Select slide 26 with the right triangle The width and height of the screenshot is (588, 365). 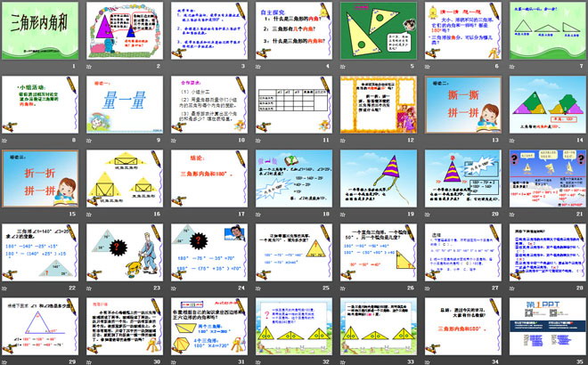click(x=376, y=252)
